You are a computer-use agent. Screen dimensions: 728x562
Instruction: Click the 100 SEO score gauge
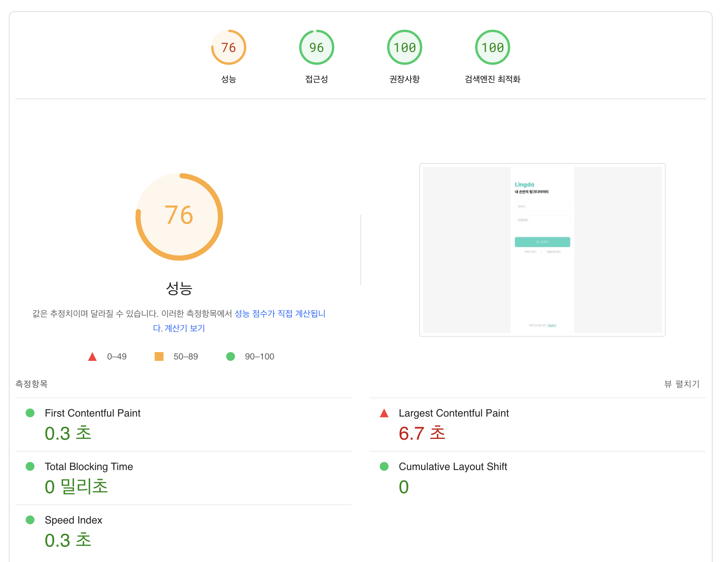pos(492,47)
